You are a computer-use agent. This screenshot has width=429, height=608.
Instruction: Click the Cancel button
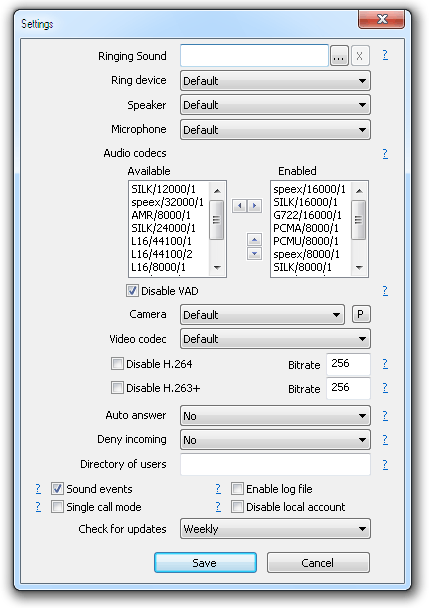point(318,563)
